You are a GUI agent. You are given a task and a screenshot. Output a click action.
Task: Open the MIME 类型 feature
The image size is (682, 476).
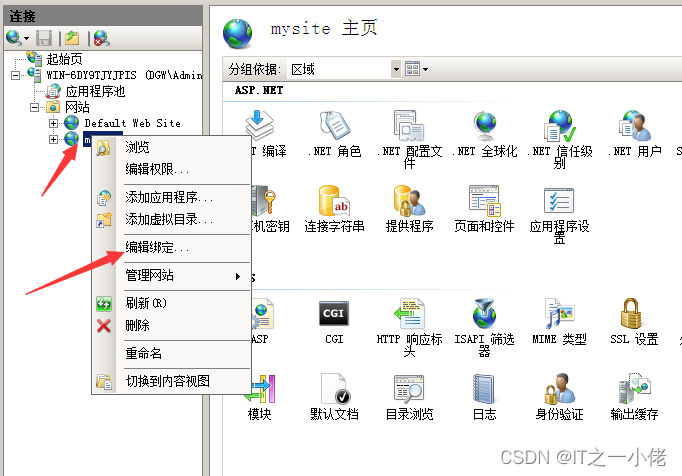[x=559, y=322]
